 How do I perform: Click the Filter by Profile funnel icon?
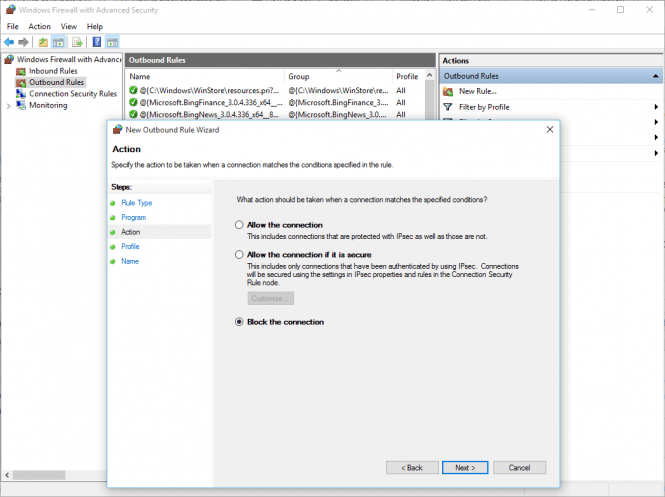point(449,107)
